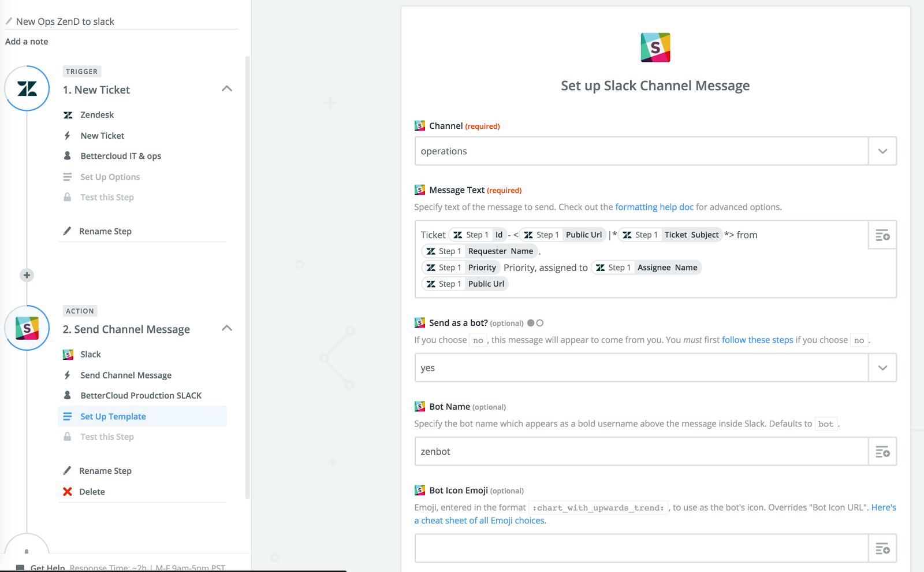
Task: Collapse the Send Channel Message step
Action: click(x=227, y=328)
